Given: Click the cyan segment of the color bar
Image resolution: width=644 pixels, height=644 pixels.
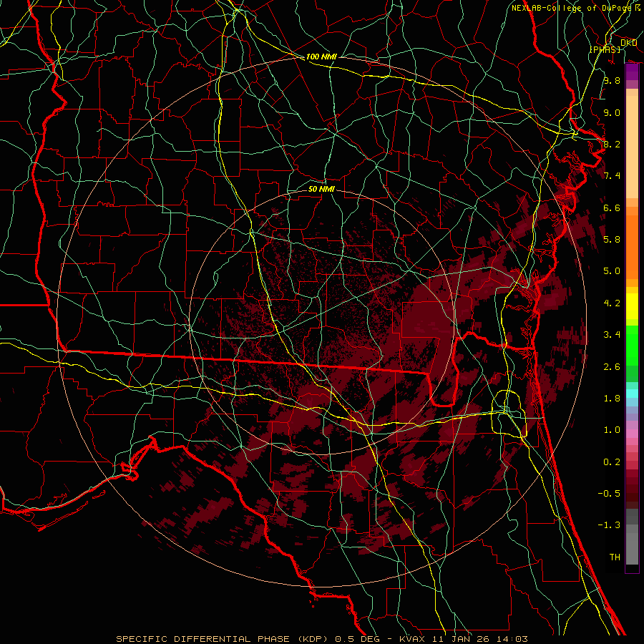Looking at the screenshot, I should (632, 393).
